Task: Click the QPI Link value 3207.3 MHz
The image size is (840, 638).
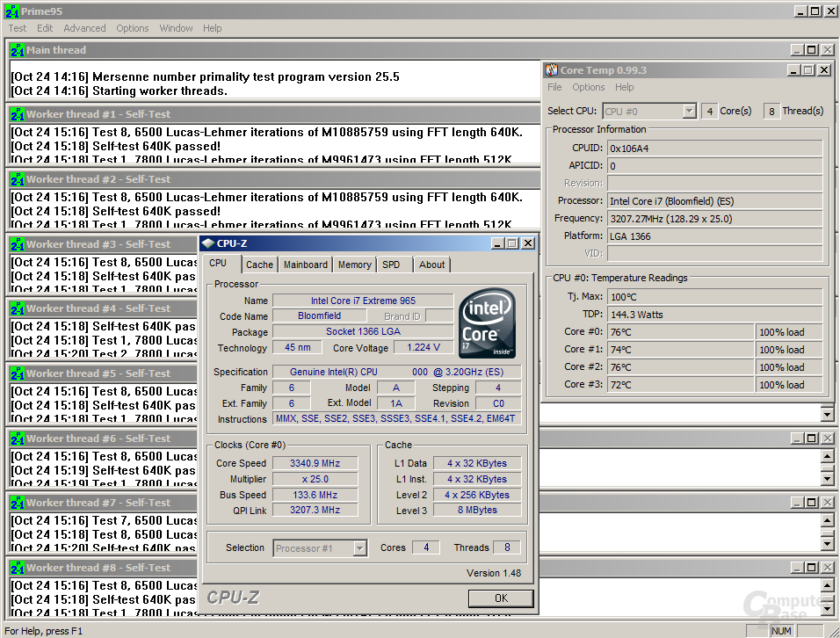Action: coord(315,510)
